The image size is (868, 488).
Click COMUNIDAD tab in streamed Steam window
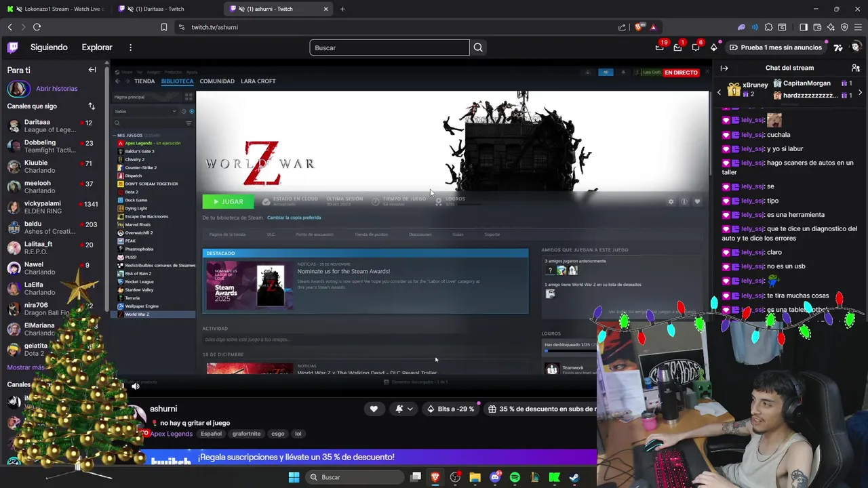click(217, 81)
